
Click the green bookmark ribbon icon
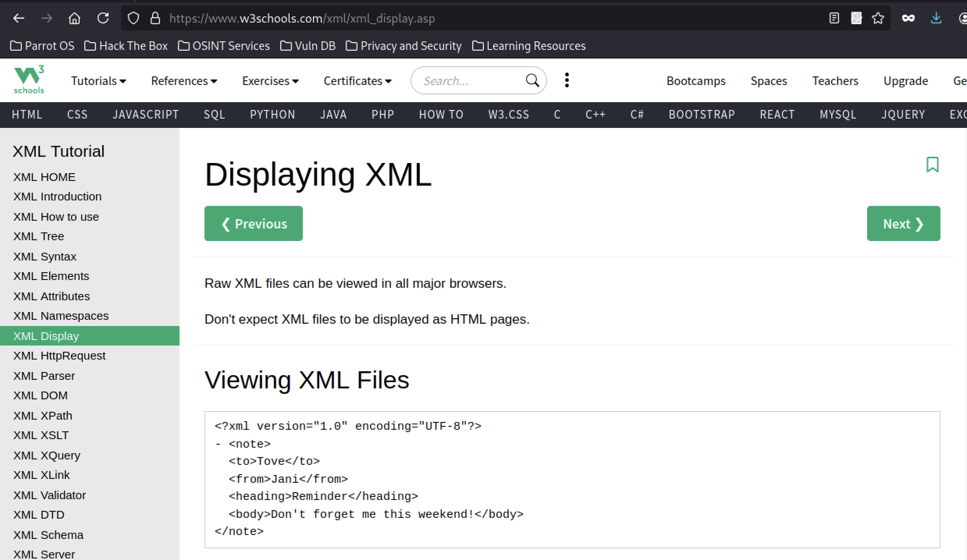click(933, 165)
